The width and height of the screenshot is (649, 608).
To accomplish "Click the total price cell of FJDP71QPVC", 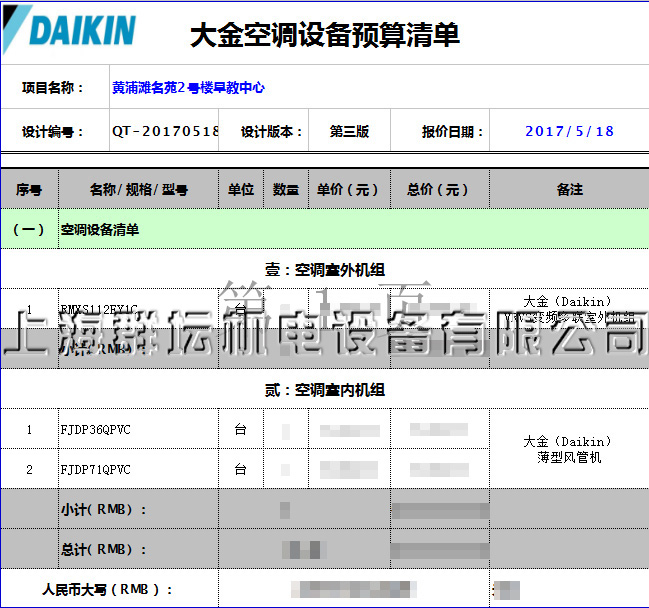I will pos(440,469).
